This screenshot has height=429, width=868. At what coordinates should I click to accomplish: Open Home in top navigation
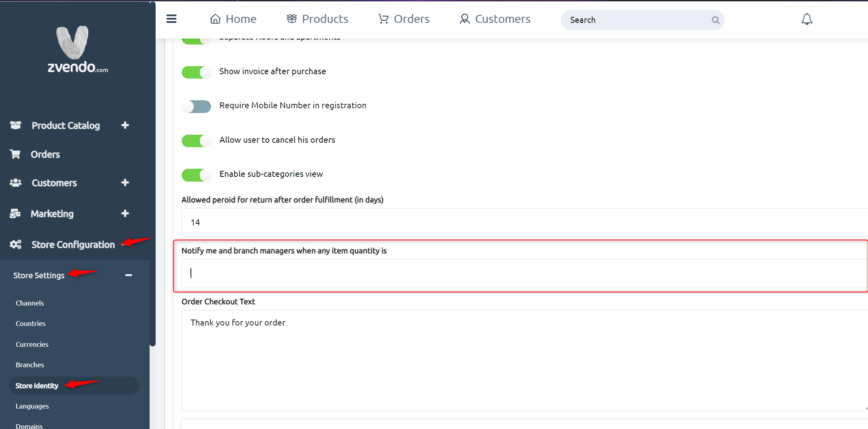coord(233,19)
